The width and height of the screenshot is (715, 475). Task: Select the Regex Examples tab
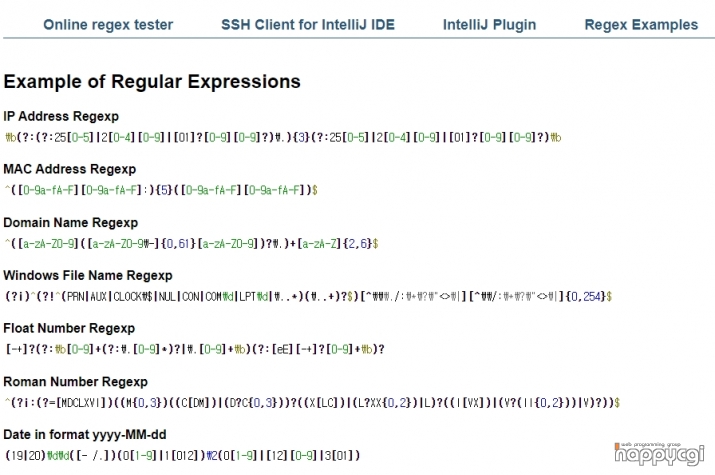[641, 25]
